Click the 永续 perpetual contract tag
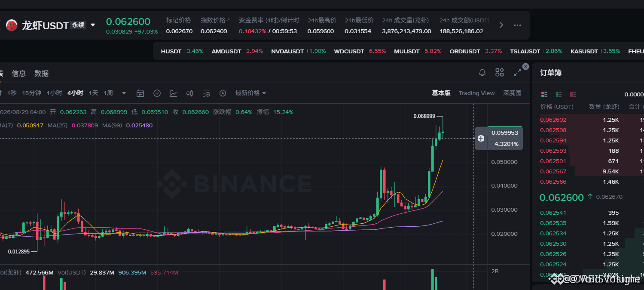644x290 pixels. tap(78, 25)
